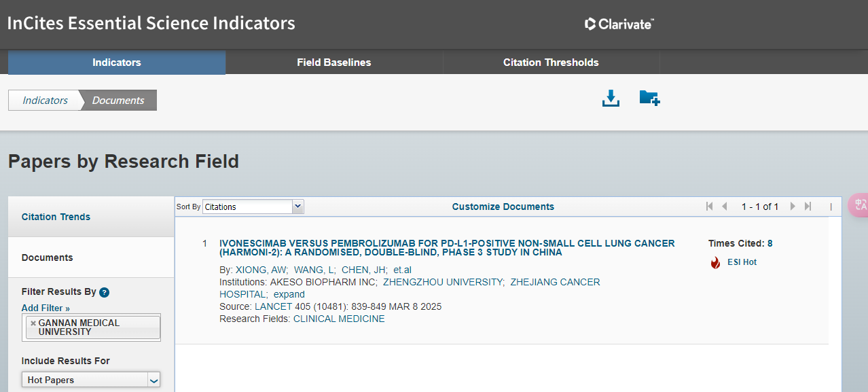
Task: Click the download results icon
Action: coord(611,99)
